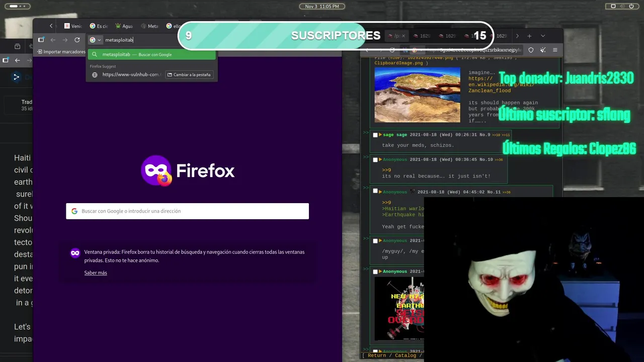The height and width of the screenshot is (362, 644).
Task: Click the globe icon in the vulnhub suggestion
Action: [x=95, y=74]
